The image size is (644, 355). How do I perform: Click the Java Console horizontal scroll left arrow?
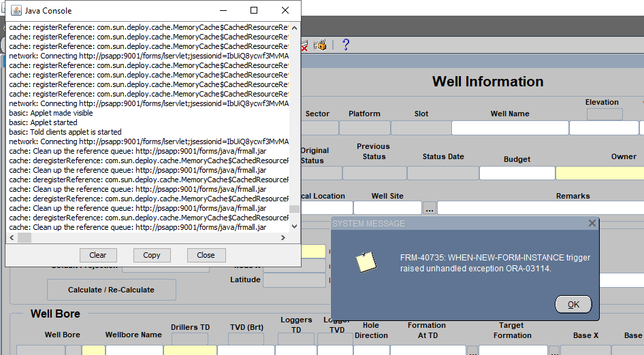coord(12,237)
